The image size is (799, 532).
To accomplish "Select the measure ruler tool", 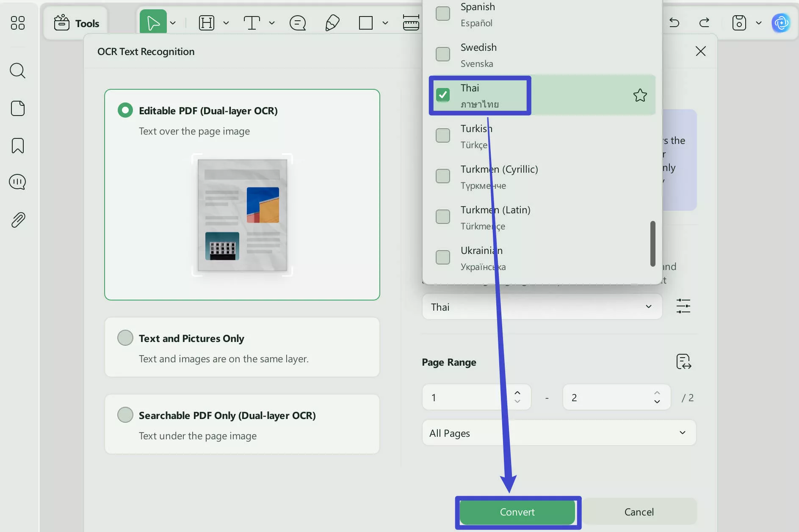I will (x=411, y=23).
